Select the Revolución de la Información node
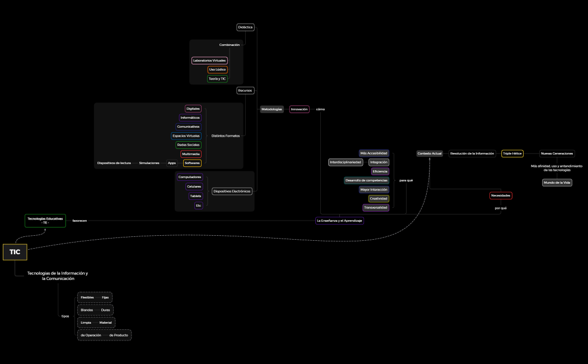The height and width of the screenshot is (364, 588). pyautogui.click(x=472, y=153)
